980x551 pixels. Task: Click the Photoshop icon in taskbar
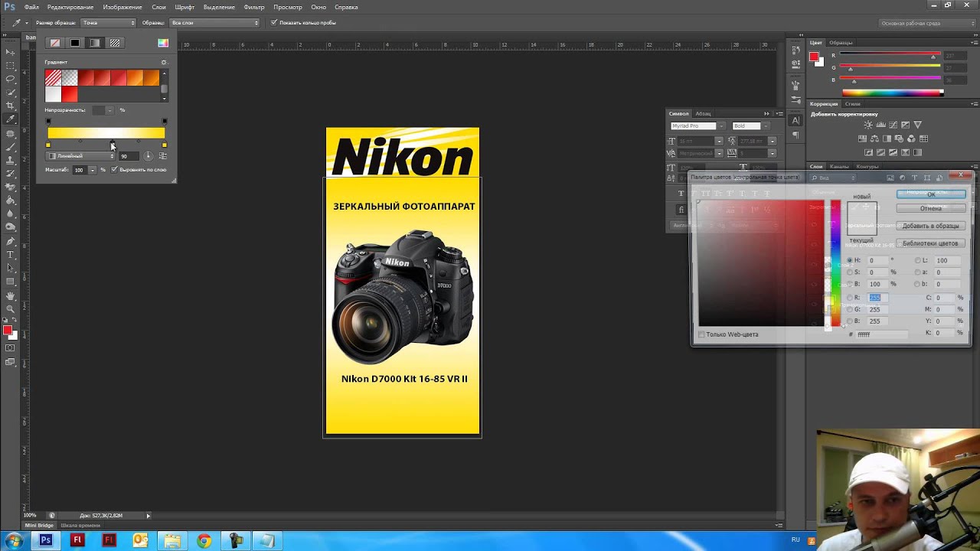pos(46,540)
